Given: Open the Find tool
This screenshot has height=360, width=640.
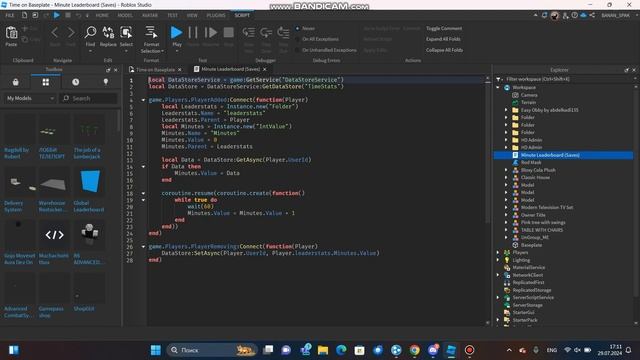Looking at the screenshot, I should tap(90, 33).
